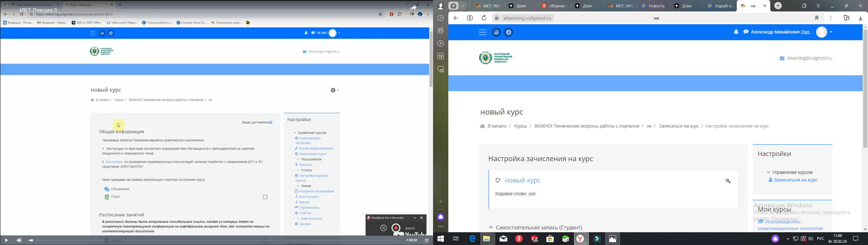Open the Opera red O extension icon
Viewport: 868px width, 245px height.
[x=392, y=14]
